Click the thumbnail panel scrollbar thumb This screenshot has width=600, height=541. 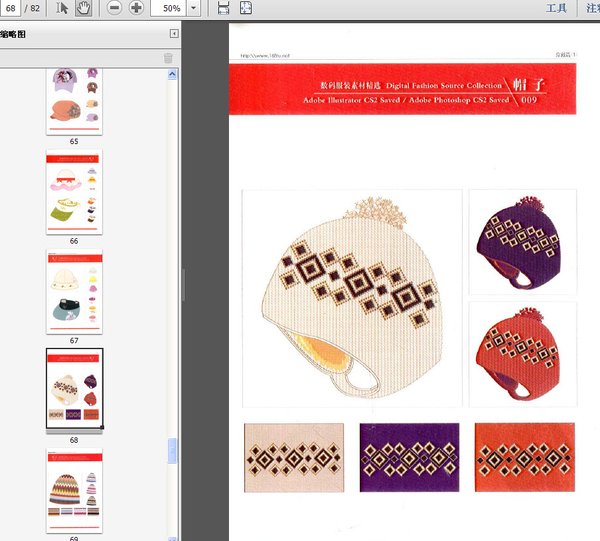click(172, 451)
